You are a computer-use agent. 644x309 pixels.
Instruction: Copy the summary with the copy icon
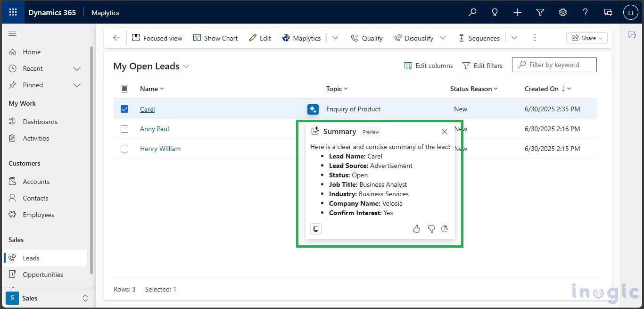316,229
